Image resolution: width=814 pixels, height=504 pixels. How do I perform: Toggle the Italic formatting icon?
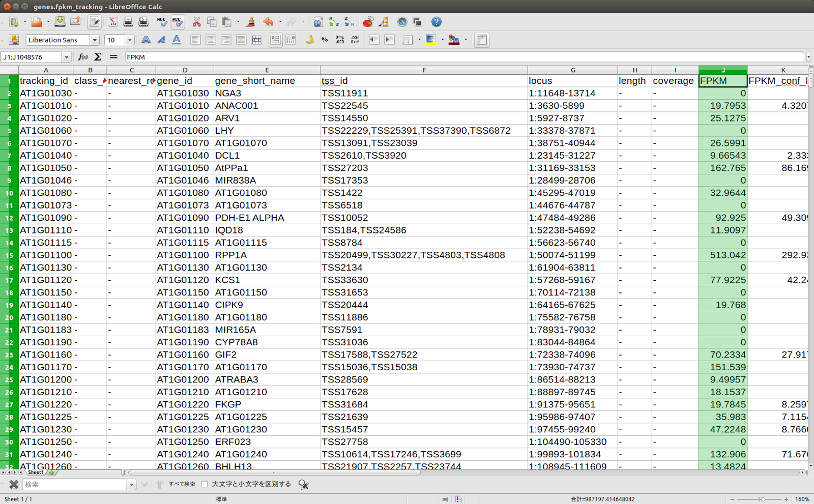(161, 40)
